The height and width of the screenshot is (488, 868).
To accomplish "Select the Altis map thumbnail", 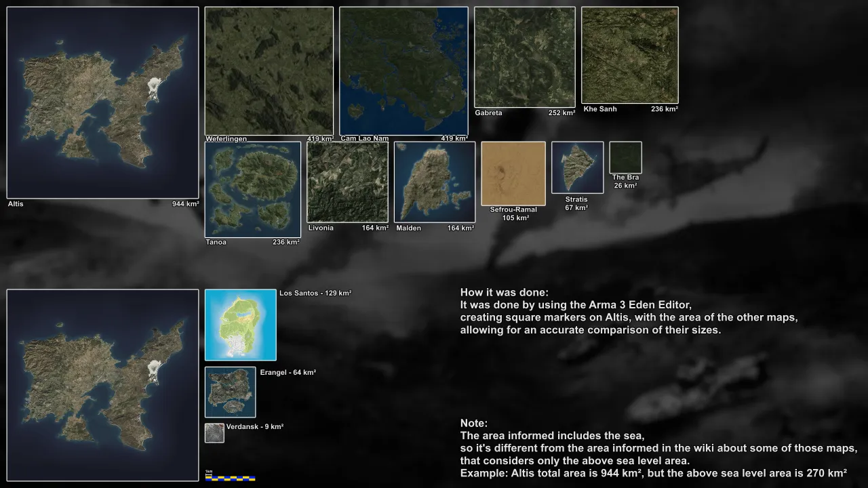I will (102, 102).
